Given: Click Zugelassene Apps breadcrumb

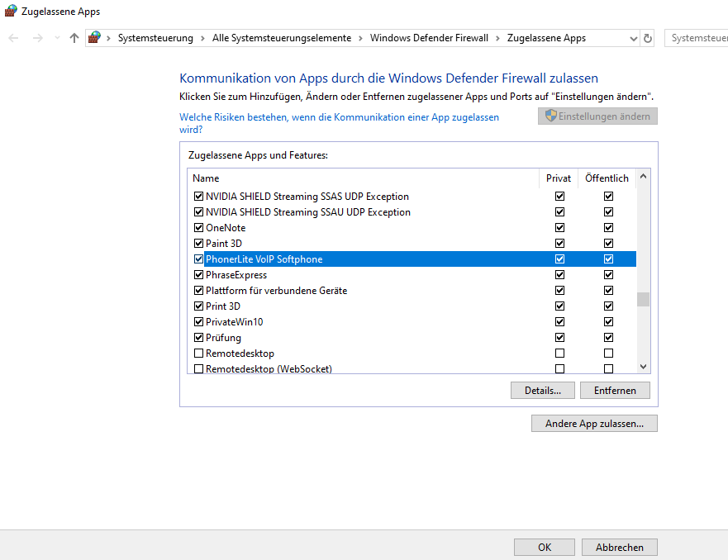Looking at the screenshot, I should pyautogui.click(x=546, y=38).
